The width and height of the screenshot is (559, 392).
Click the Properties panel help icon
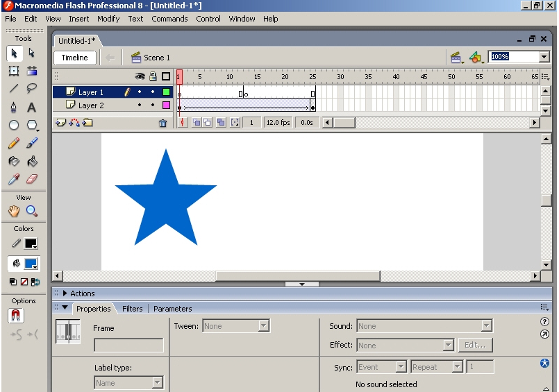click(544, 321)
